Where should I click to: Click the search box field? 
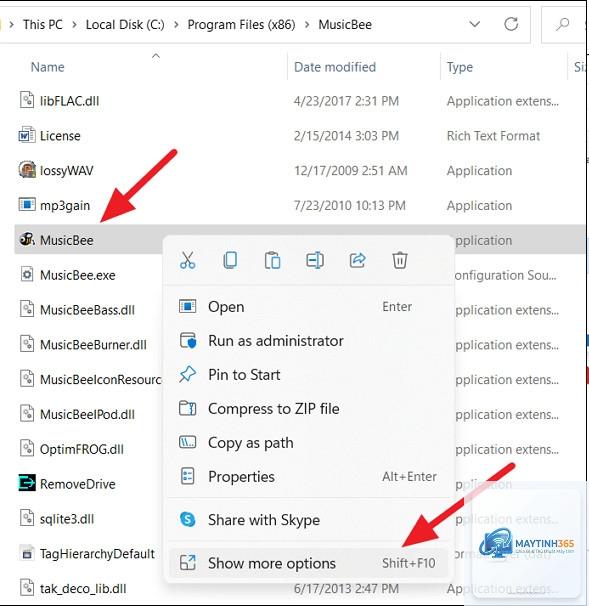tap(565, 24)
